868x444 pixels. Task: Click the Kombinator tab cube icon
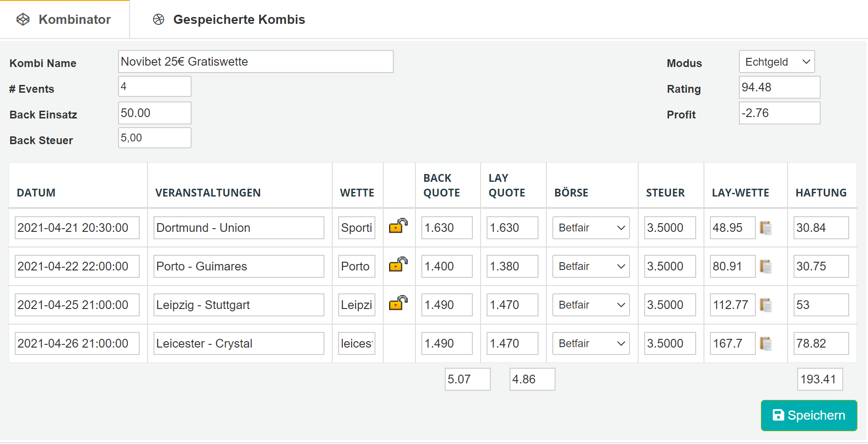[x=23, y=19]
